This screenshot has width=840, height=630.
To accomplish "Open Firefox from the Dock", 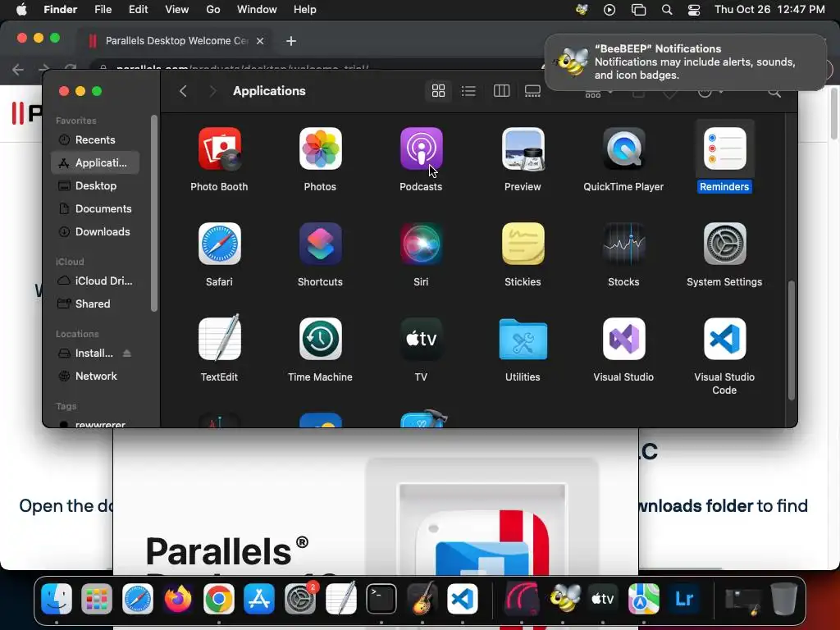I will [178, 598].
